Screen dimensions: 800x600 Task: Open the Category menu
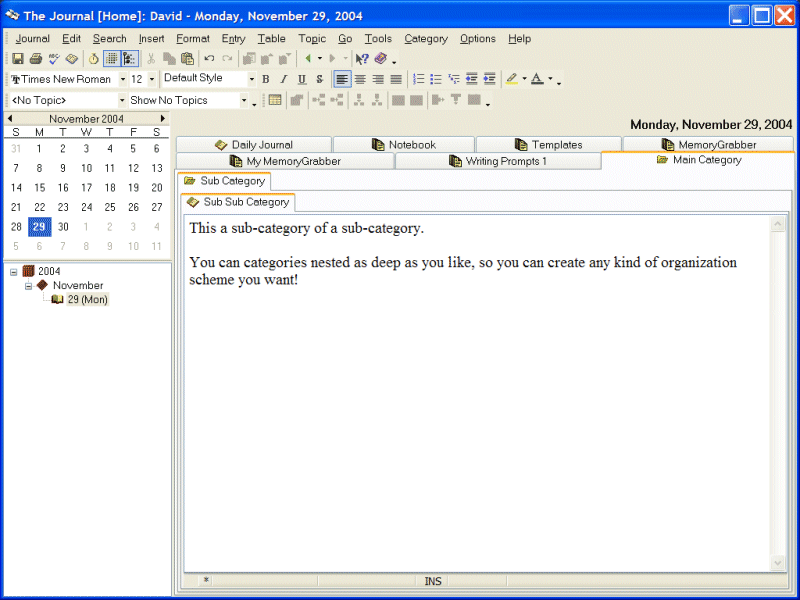click(426, 39)
